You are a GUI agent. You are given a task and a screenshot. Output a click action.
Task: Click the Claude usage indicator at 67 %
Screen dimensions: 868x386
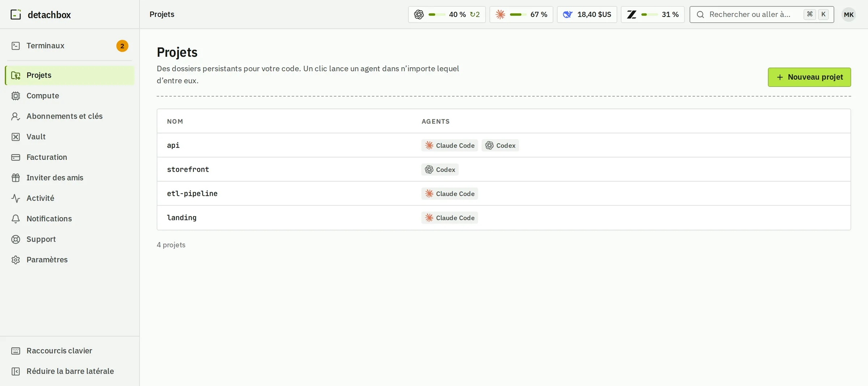(x=521, y=14)
